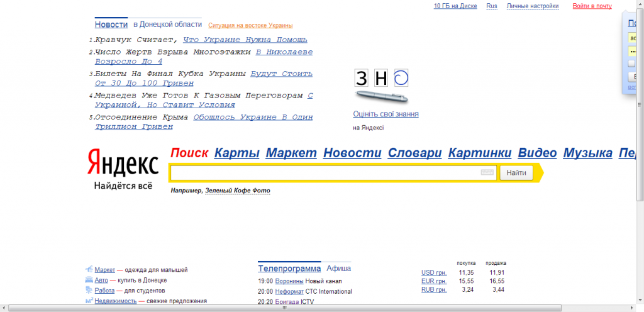Click the Найти search button
The image size is (644, 312).
(x=516, y=173)
